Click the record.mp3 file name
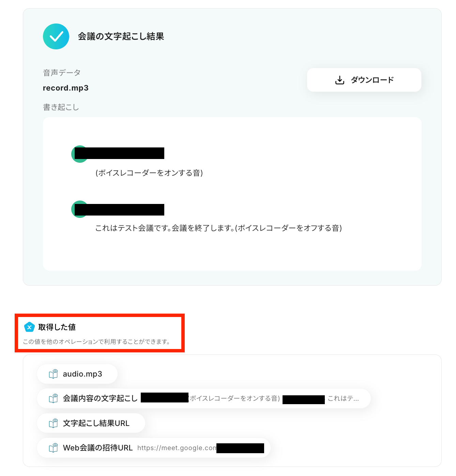This screenshot has height=476, width=456. (65, 88)
